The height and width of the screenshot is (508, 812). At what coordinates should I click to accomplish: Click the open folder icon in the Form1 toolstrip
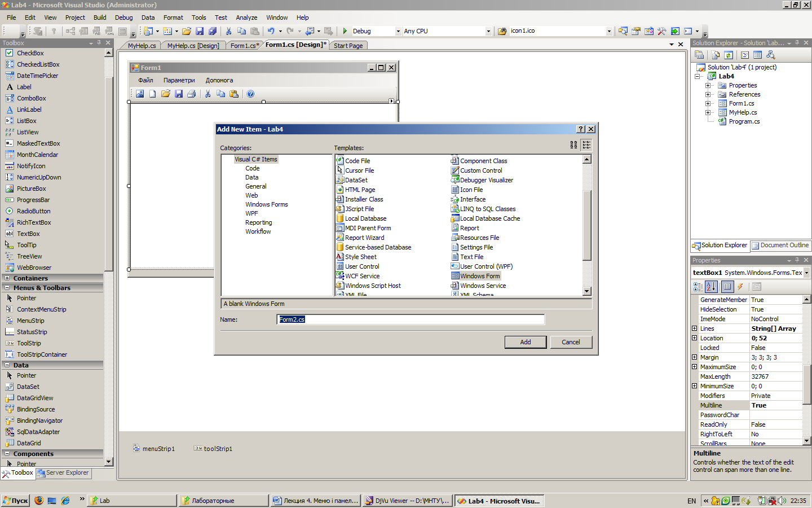click(x=165, y=94)
